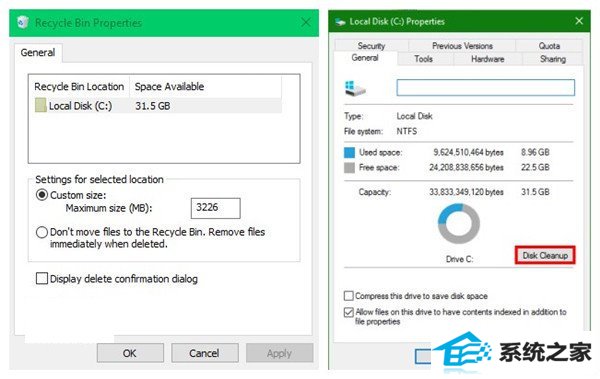This screenshot has width=600, height=379.
Task: Click the 9,624,510,464 bytes used value
Action: pos(468,152)
